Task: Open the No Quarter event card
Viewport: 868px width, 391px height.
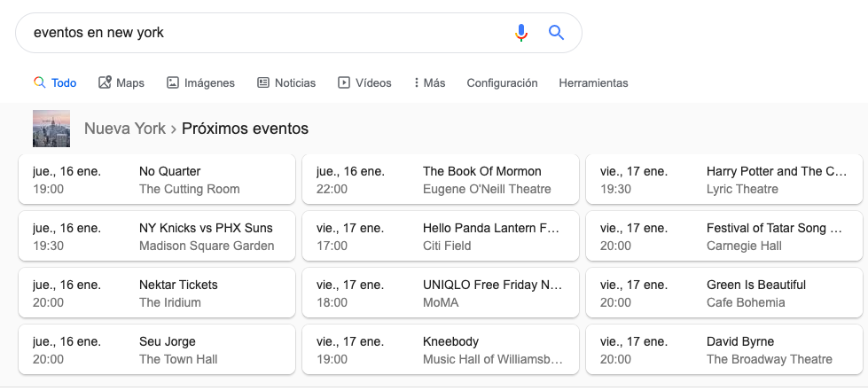Action: (157, 179)
